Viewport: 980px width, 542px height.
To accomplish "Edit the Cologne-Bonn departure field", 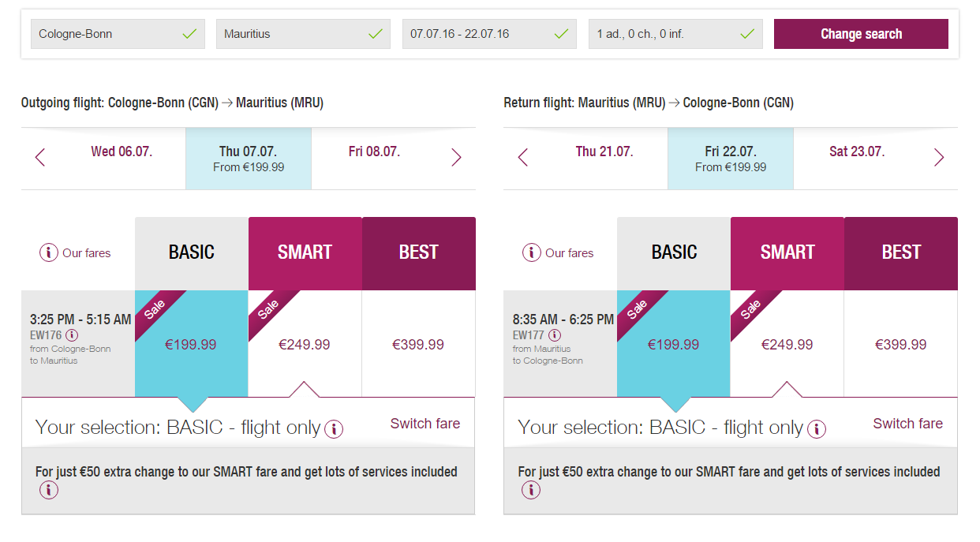I will tap(118, 34).
